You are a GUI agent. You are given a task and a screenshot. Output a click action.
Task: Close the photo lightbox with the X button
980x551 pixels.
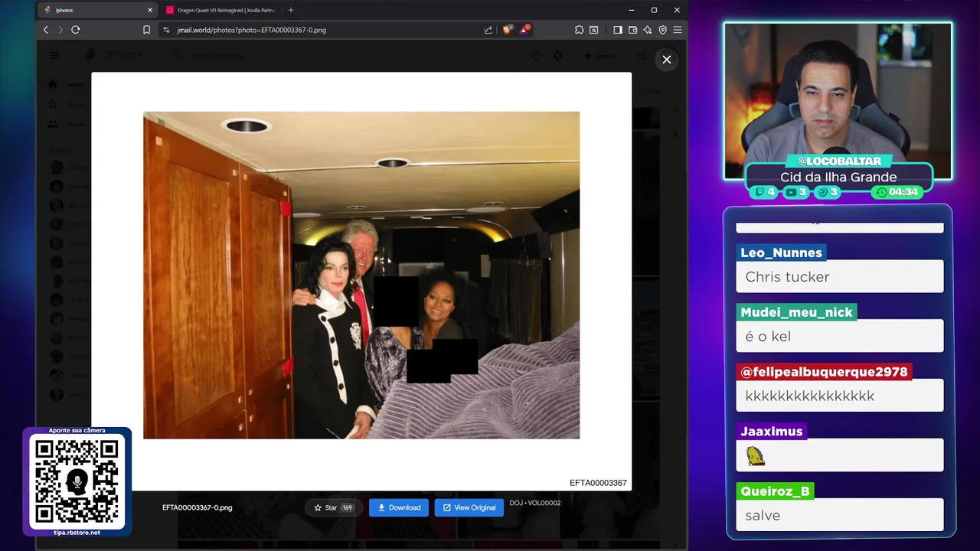pyautogui.click(x=667, y=60)
